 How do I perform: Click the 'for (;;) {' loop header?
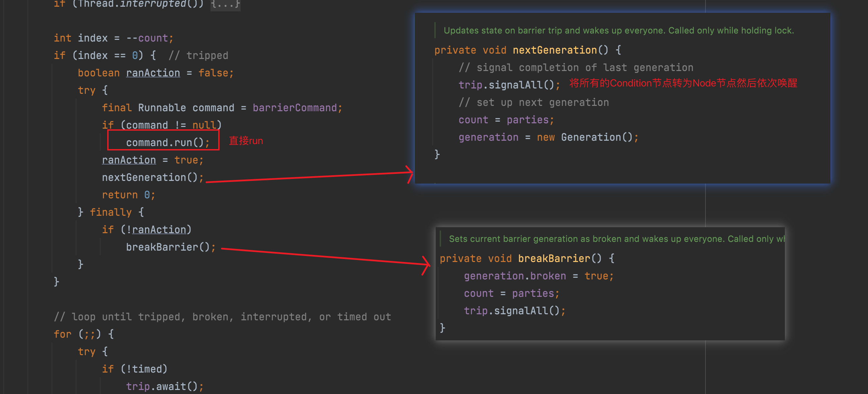tap(83, 334)
